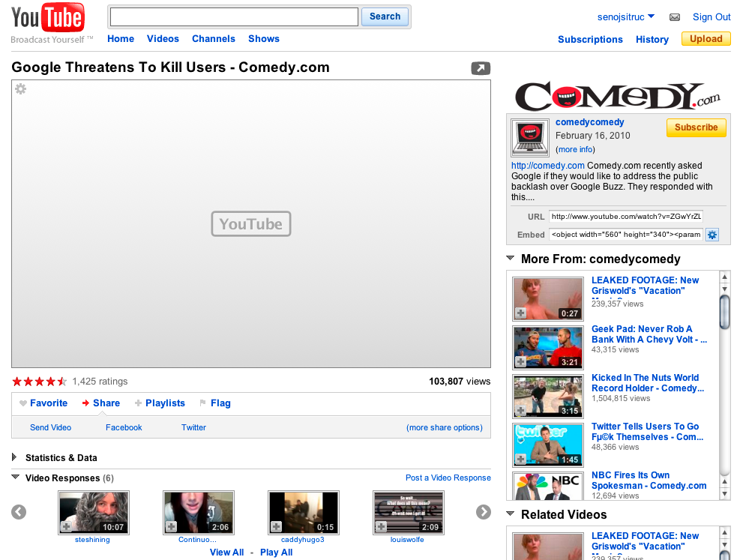Click the embed customize gear icon
This screenshot has height=560, width=743.
coord(712,235)
